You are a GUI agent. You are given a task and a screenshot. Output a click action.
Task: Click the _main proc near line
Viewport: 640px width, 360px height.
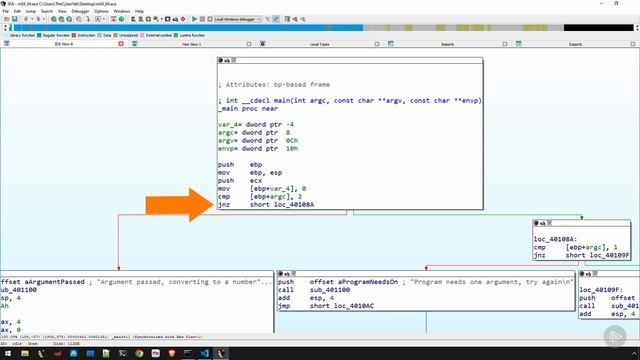248,109
